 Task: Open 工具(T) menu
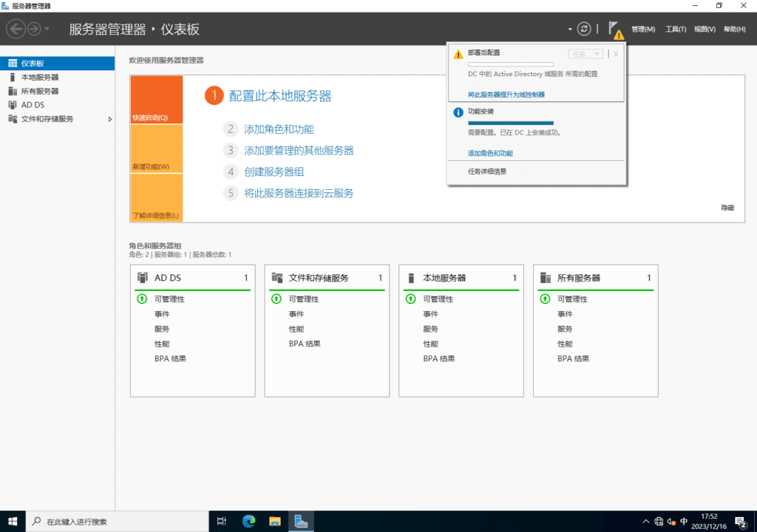point(676,30)
